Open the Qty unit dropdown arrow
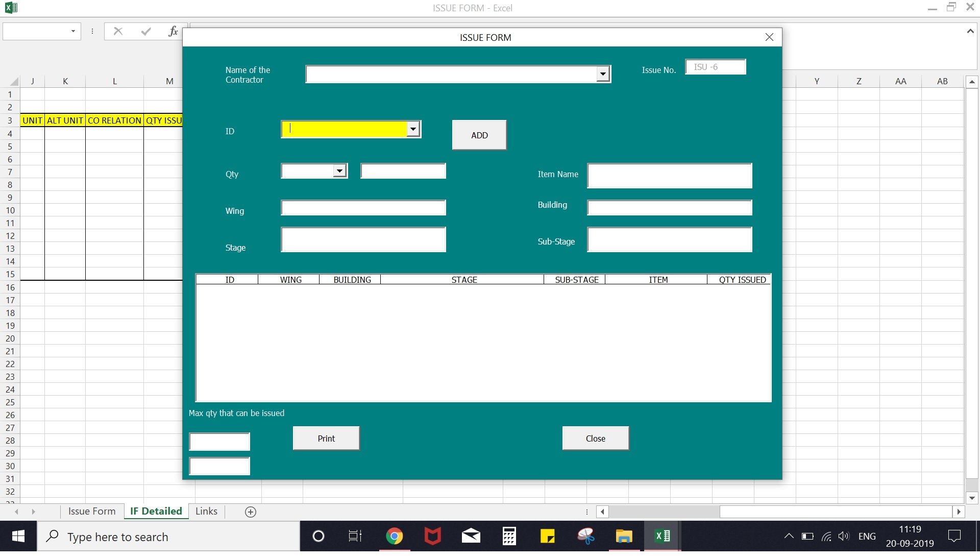This screenshot has height=560, width=980. [339, 171]
